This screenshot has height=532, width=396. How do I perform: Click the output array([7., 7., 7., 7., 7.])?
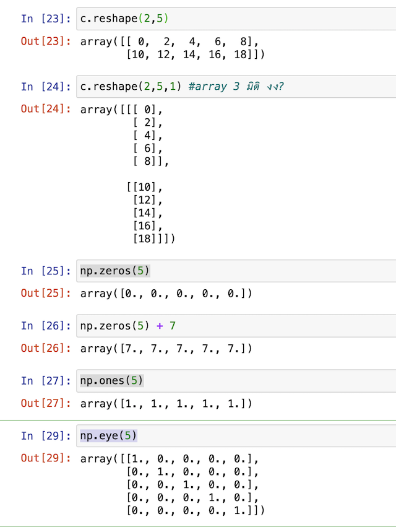[166, 349]
